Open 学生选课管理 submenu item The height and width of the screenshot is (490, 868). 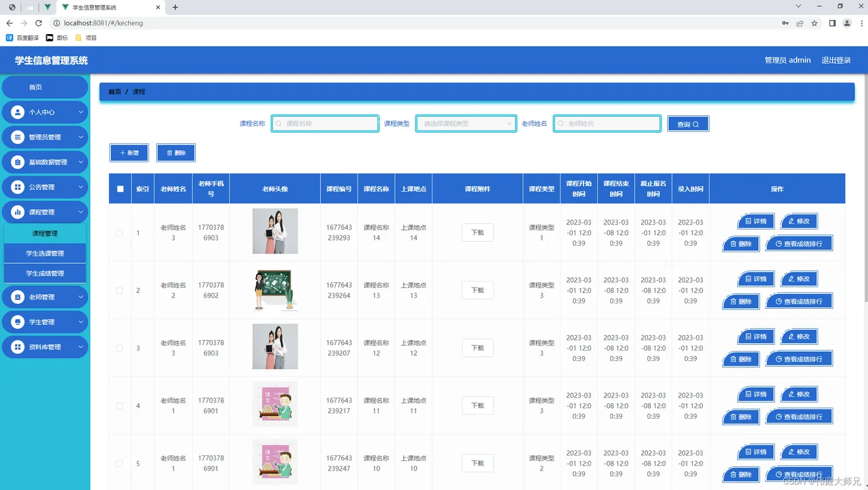tap(45, 254)
